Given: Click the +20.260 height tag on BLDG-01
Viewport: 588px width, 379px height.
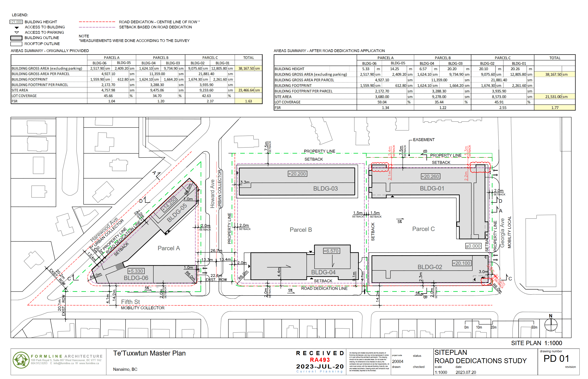Looking at the screenshot, I should pyautogui.click(x=430, y=176).
